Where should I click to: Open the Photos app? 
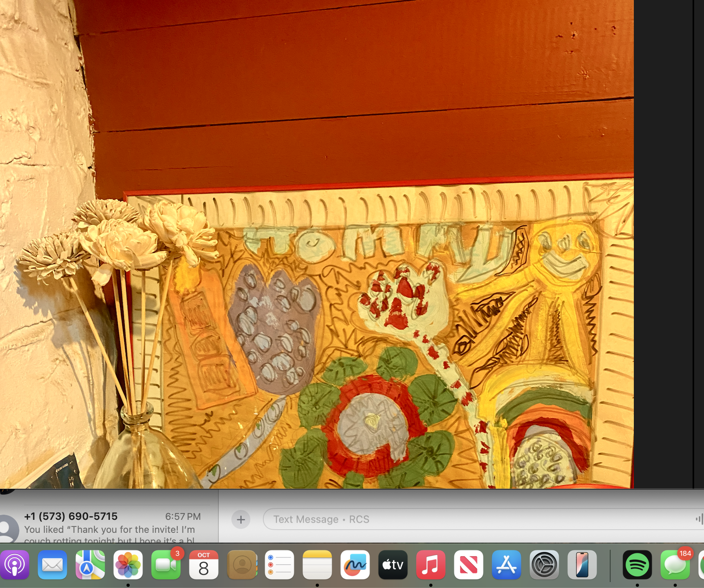tap(128, 565)
